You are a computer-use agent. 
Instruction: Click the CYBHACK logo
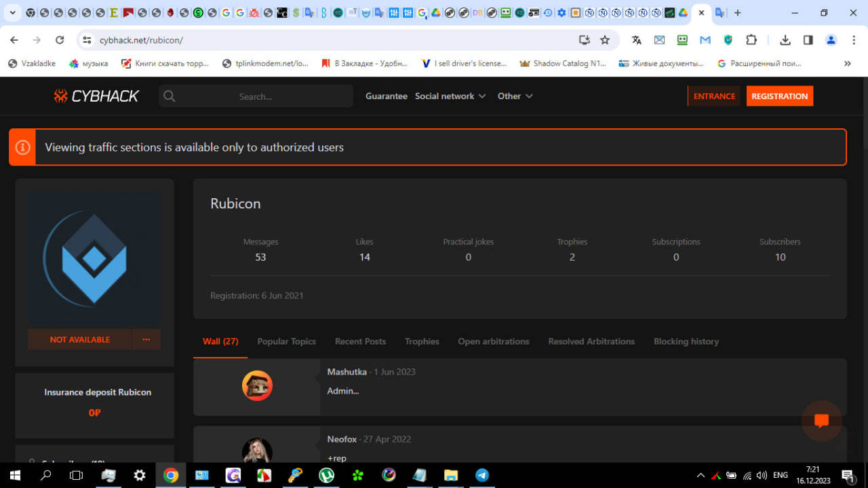(96, 96)
